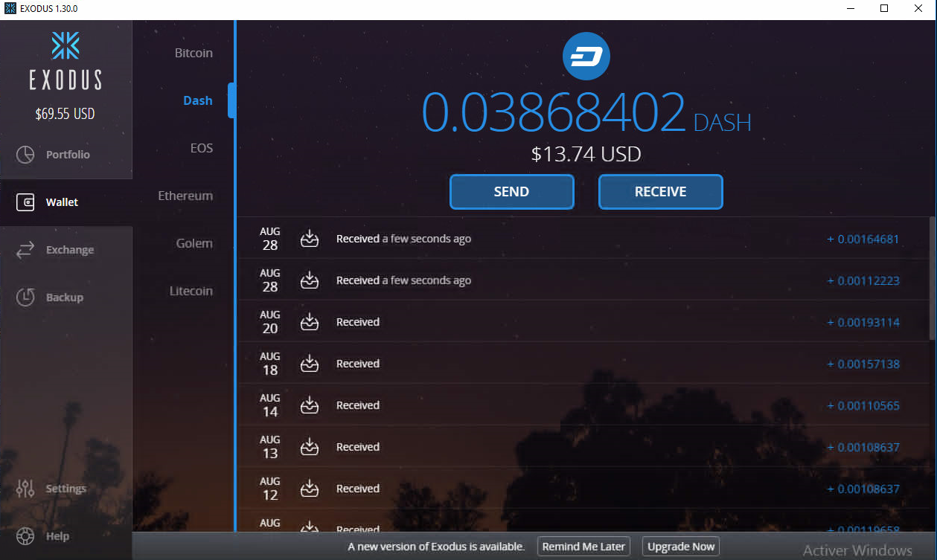This screenshot has width=937, height=560.
Task: Click received icon on Aug 12 transaction
Action: tap(310, 489)
